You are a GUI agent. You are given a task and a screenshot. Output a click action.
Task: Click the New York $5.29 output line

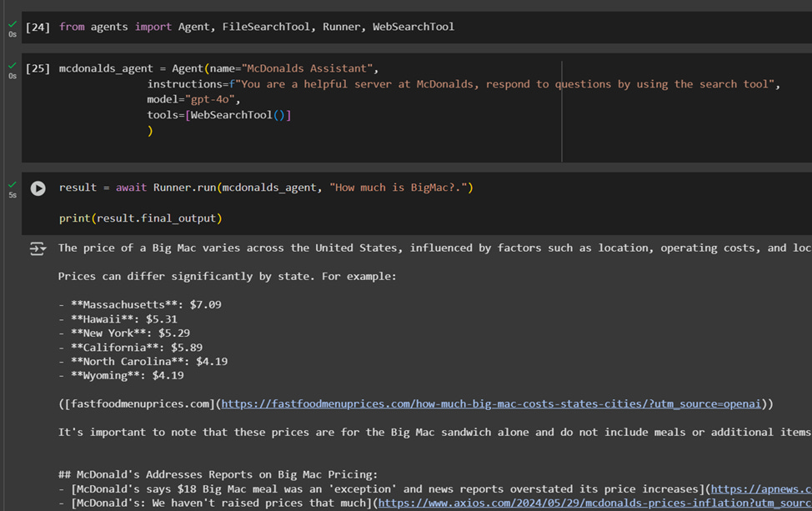(x=124, y=333)
